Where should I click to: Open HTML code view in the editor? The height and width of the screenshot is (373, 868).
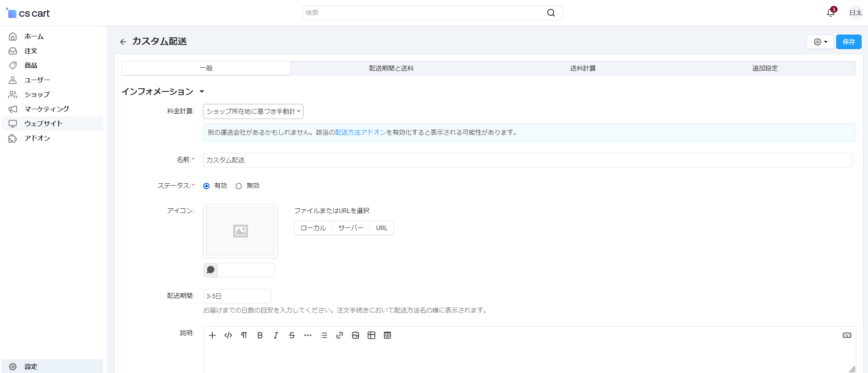coord(228,335)
